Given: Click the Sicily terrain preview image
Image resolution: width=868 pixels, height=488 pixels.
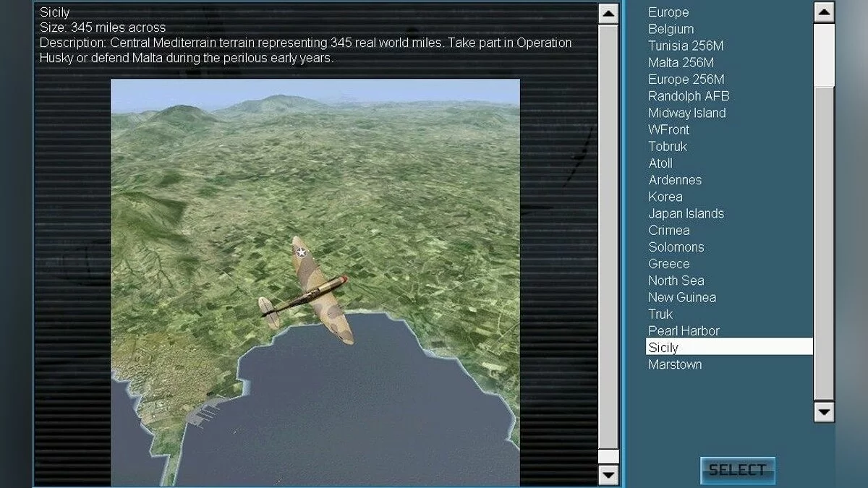Looking at the screenshot, I should (315, 282).
